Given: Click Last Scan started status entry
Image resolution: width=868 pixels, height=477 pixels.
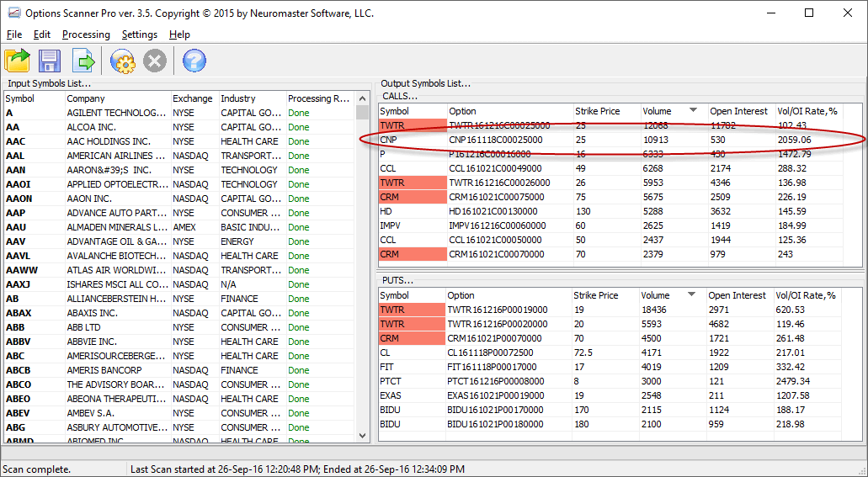Looking at the screenshot, I should [x=297, y=469].
